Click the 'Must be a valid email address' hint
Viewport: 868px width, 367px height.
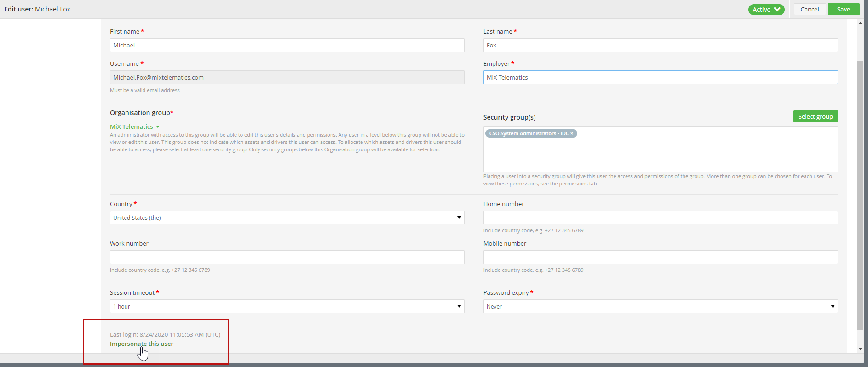(x=145, y=90)
